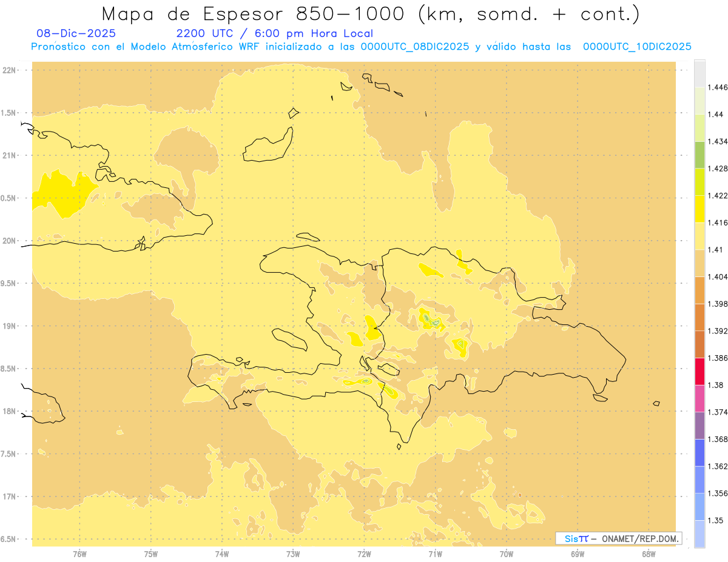
Task: Pick the orange legend swatch between 1.398 and 1.404
Action: coord(699,290)
